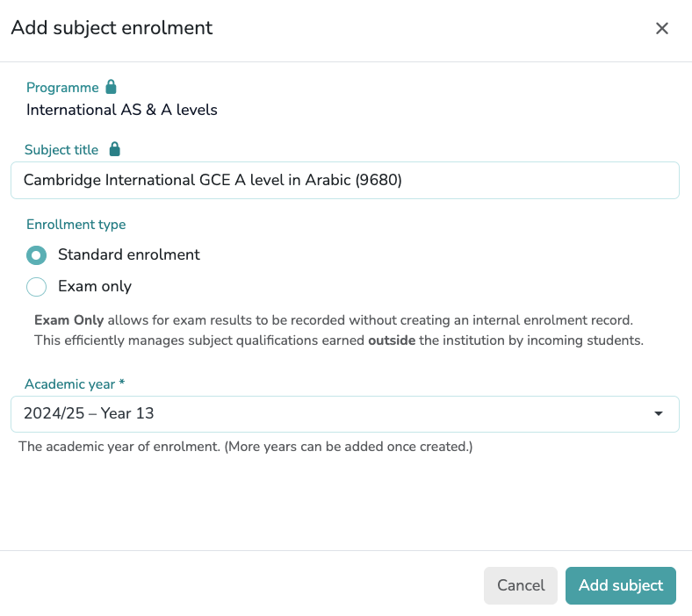Viewport: 692px width, 616px height.
Task: Click the Enrollment type heading
Action: click(76, 225)
